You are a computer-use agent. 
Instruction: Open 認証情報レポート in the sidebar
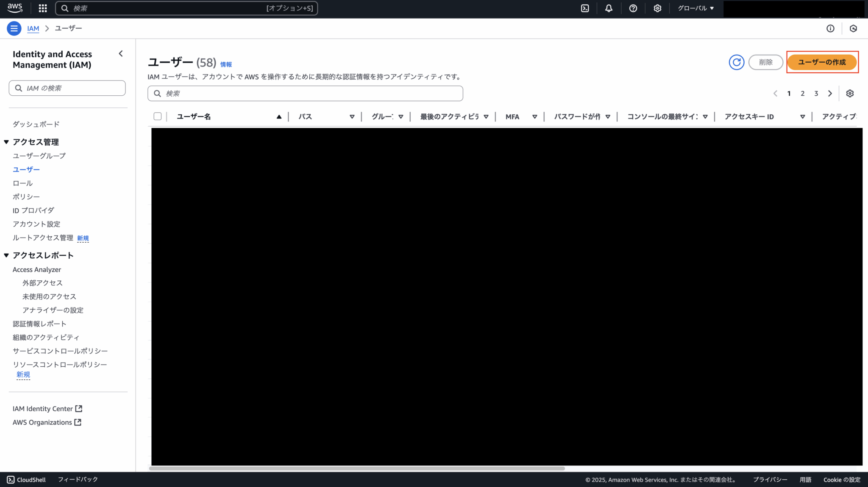click(39, 324)
